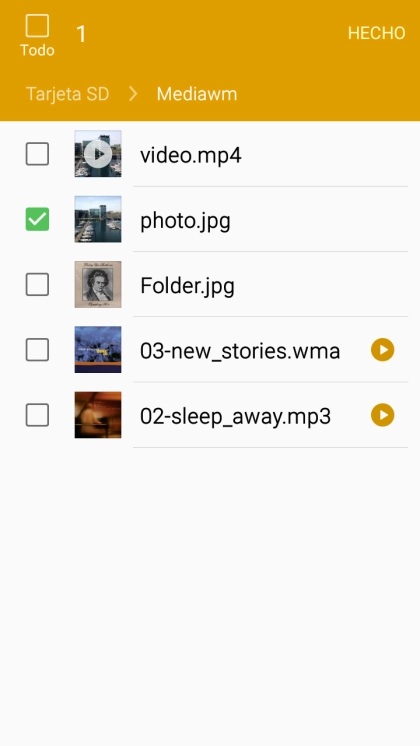The width and height of the screenshot is (420, 746).
Task: Uncheck the photo.jpg checkbox
Action: (37, 219)
